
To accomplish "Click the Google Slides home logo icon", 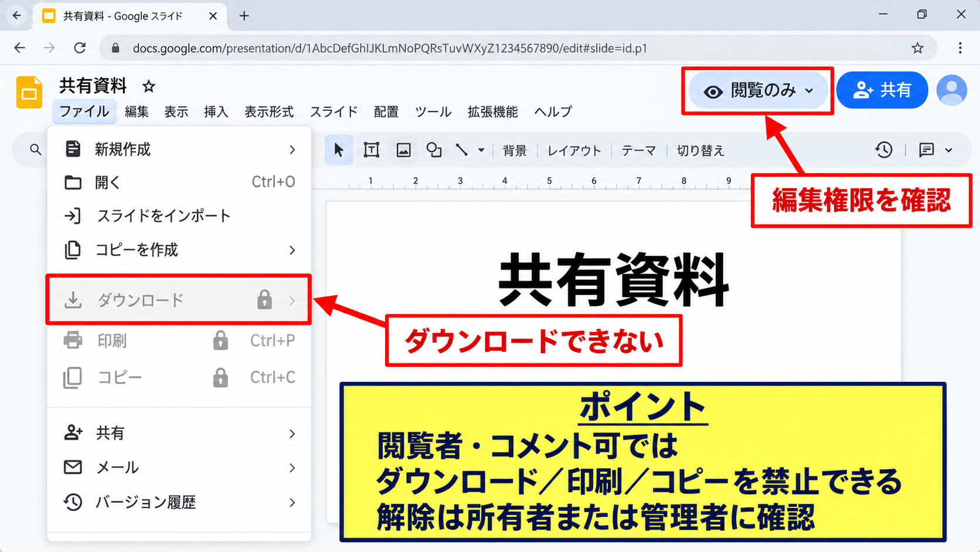I will click(29, 93).
